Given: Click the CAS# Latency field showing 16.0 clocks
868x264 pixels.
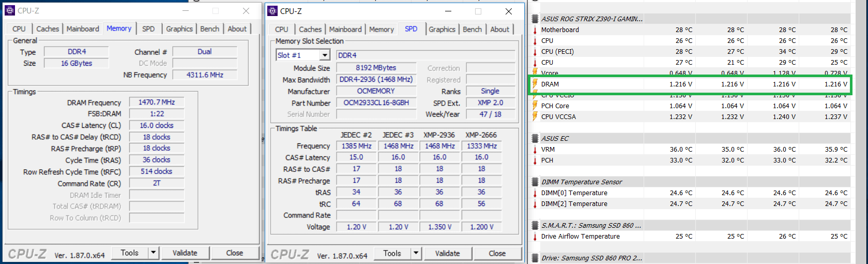Looking at the screenshot, I should point(157,125).
